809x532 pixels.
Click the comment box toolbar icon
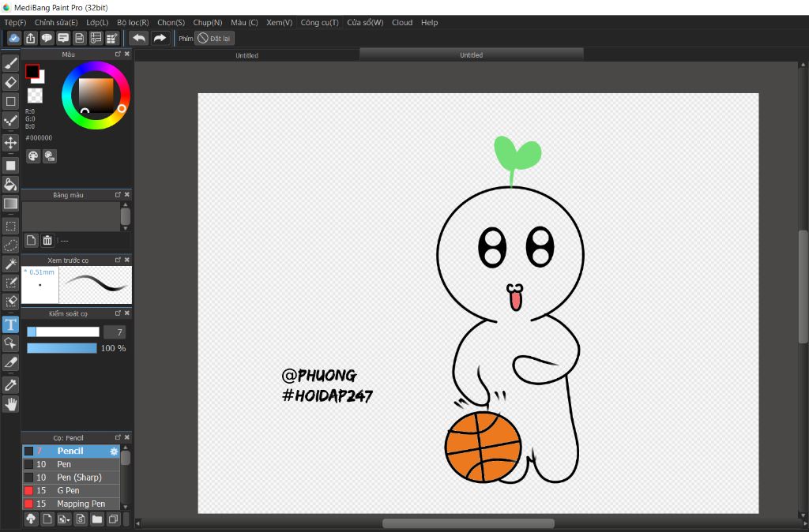tap(63, 38)
